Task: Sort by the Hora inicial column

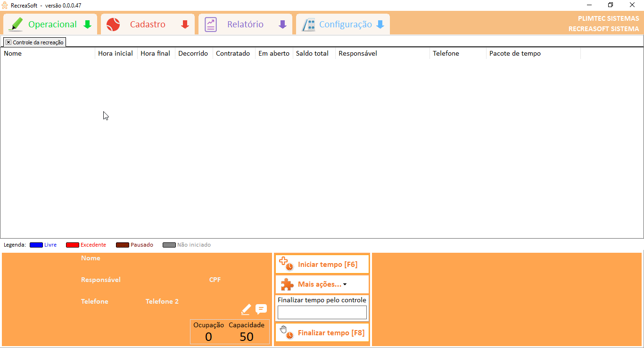Action: click(116, 53)
